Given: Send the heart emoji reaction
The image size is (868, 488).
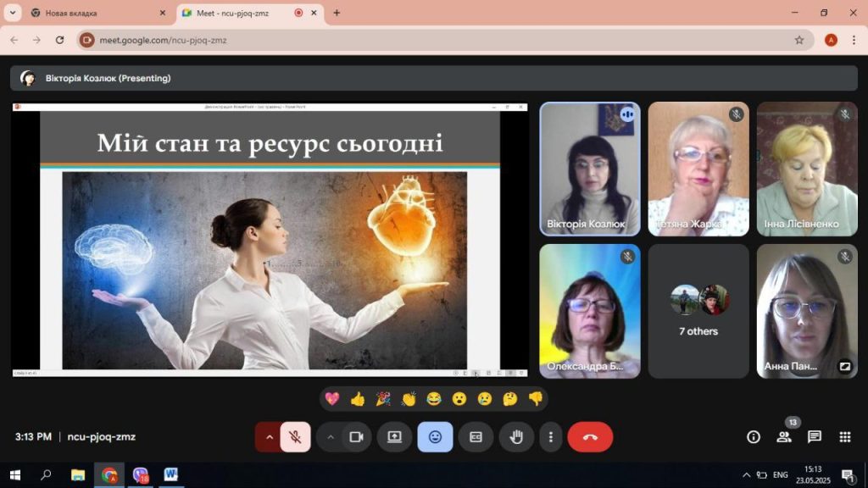Looking at the screenshot, I should click(x=332, y=399).
